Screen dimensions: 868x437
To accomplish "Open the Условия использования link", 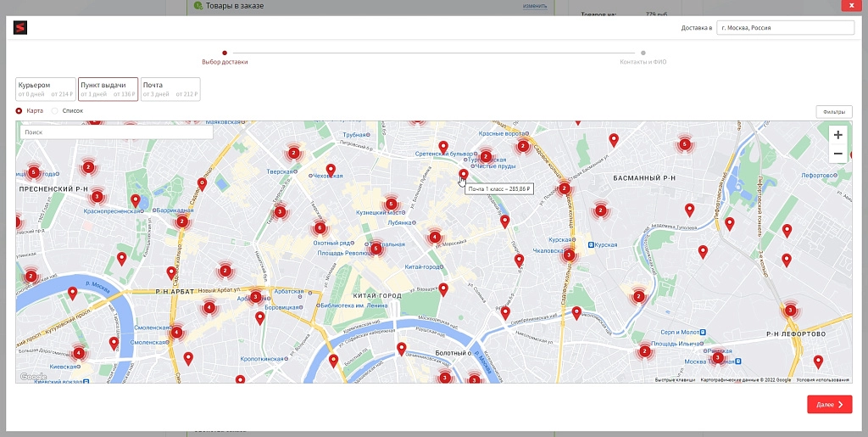I will tap(822, 380).
